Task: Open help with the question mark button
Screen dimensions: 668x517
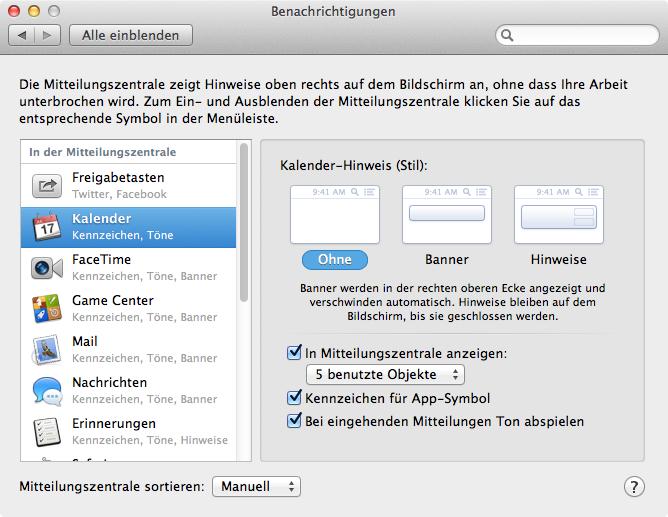Action: (x=634, y=486)
